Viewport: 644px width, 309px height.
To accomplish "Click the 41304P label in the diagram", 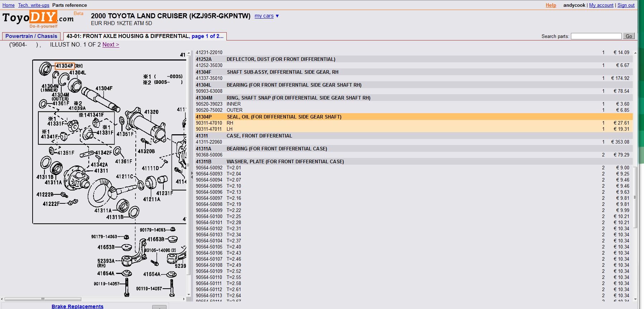I will 64,66.
